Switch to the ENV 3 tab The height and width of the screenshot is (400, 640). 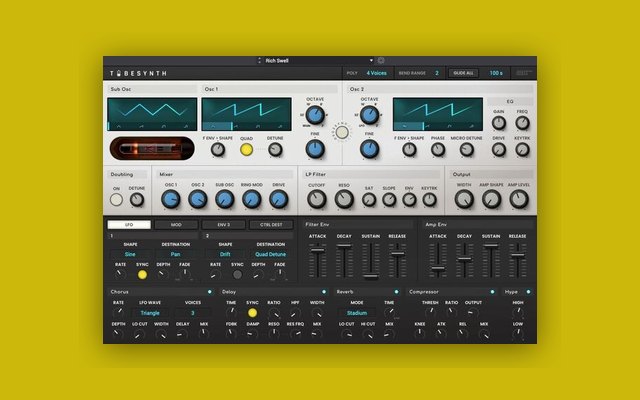(x=224, y=224)
